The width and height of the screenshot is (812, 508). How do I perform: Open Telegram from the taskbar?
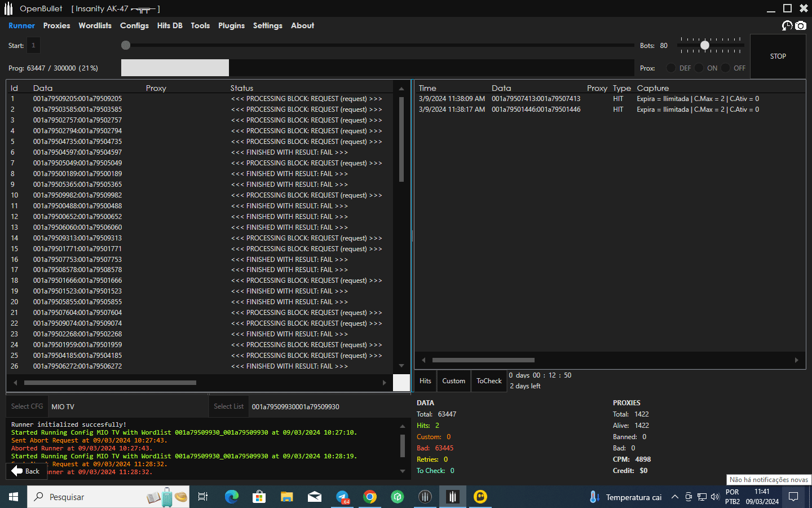click(x=343, y=497)
